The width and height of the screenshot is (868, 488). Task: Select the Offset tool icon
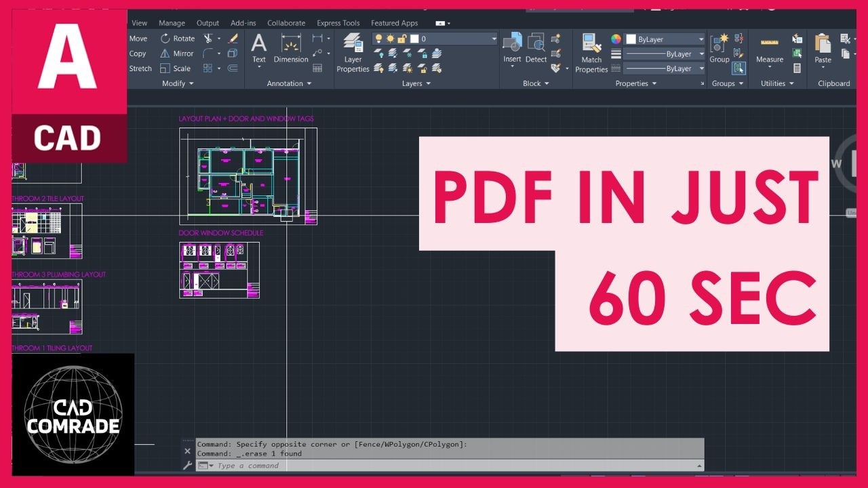[233, 68]
